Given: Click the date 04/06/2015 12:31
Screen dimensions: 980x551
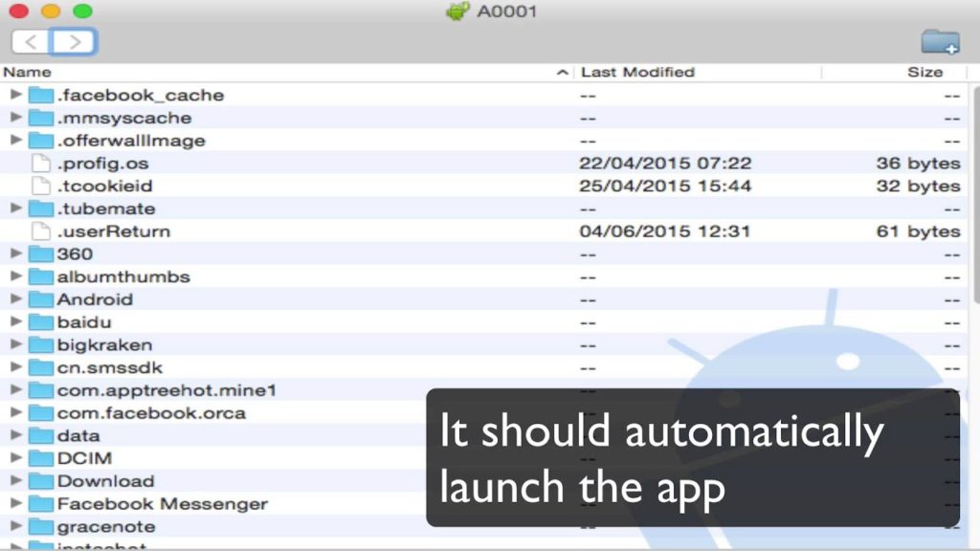Looking at the screenshot, I should (x=664, y=231).
